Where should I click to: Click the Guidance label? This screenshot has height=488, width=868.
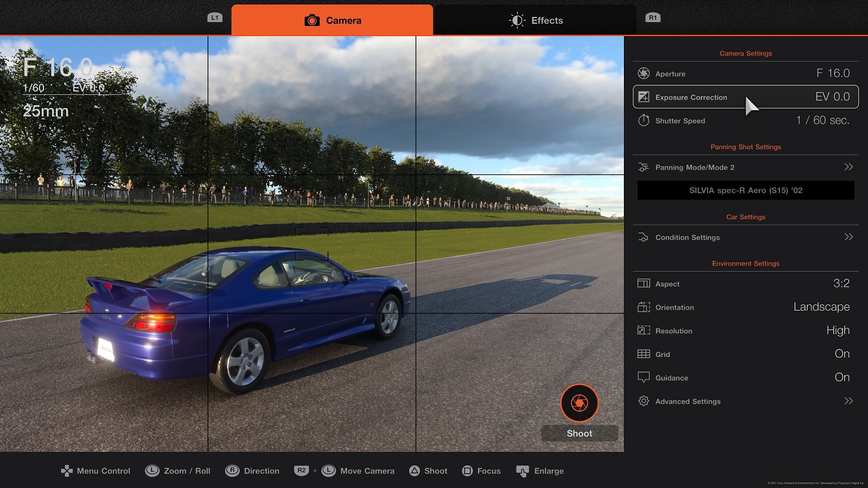(x=672, y=378)
